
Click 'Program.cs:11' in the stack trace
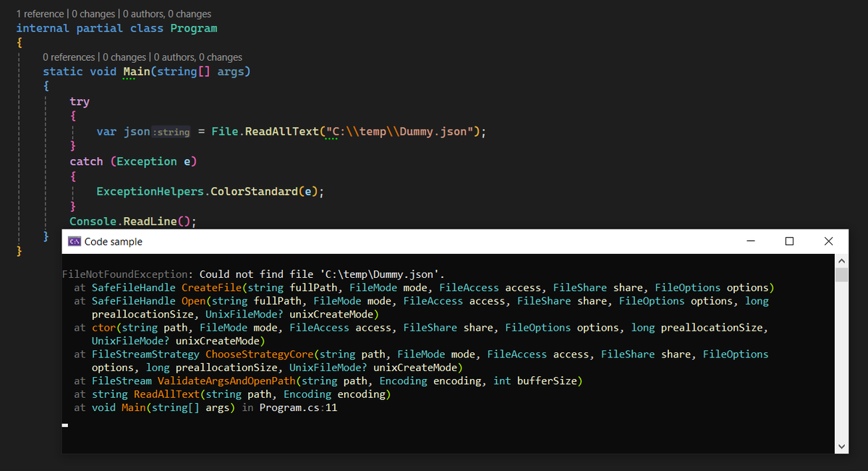pos(298,408)
